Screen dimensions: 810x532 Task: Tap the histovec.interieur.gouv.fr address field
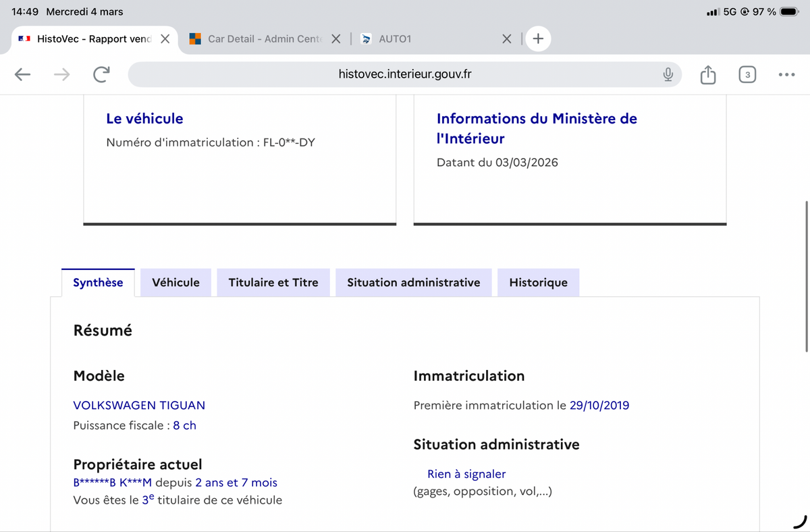pos(405,74)
